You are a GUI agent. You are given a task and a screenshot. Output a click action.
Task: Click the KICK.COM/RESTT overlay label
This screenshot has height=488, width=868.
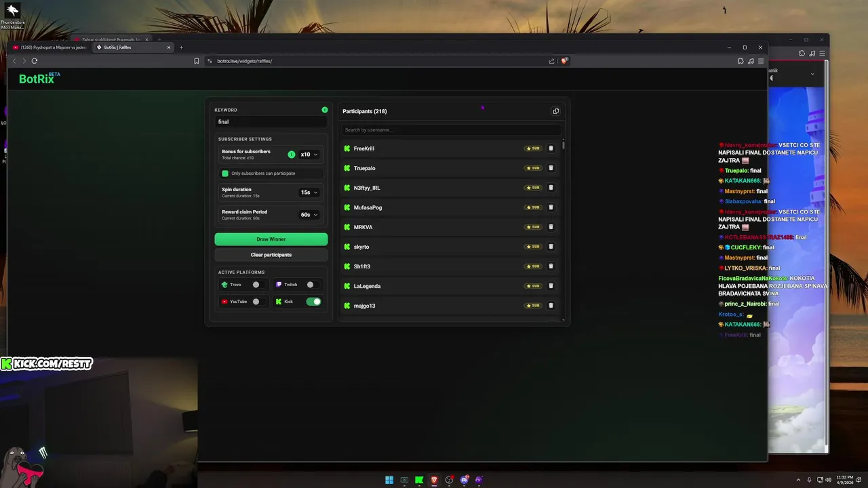coord(46,364)
